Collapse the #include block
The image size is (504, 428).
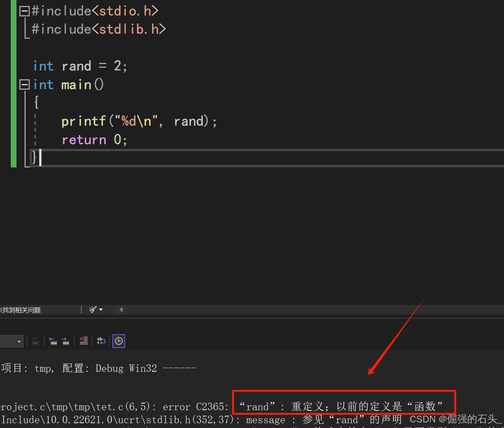pos(25,11)
